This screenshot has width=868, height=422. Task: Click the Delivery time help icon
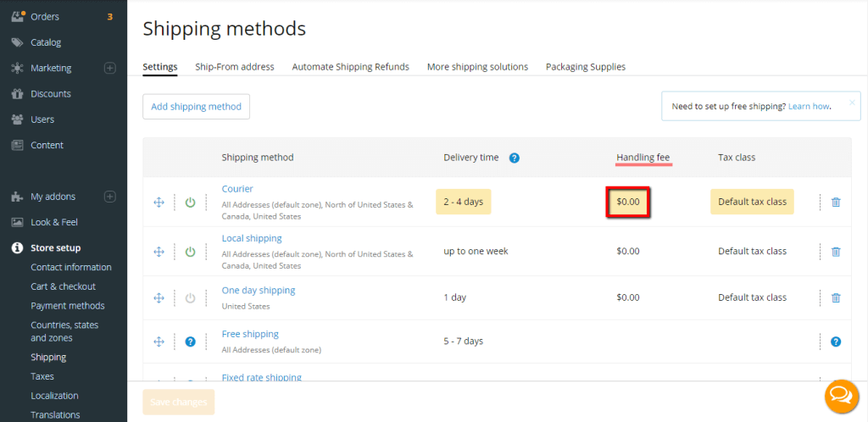click(515, 158)
